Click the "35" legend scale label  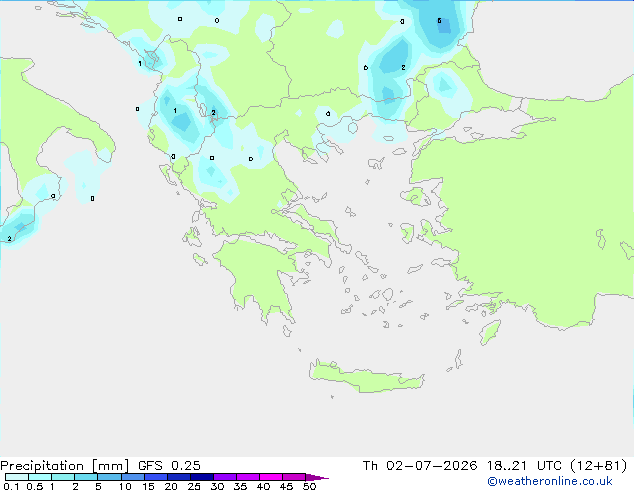(240, 486)
